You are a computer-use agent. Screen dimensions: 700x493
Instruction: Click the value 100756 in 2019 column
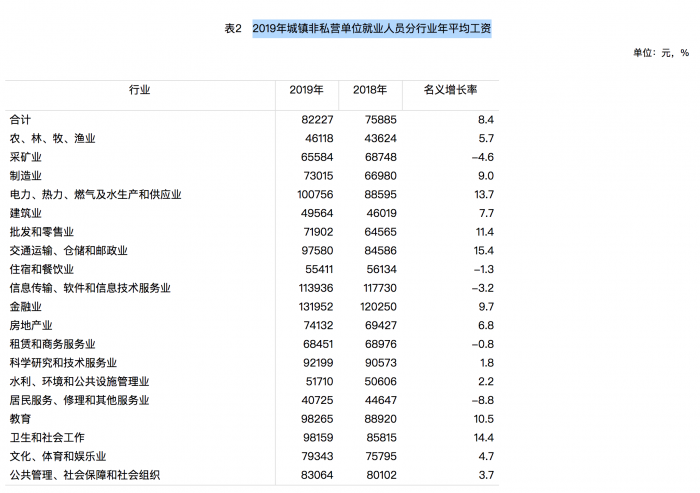[313, 195]
